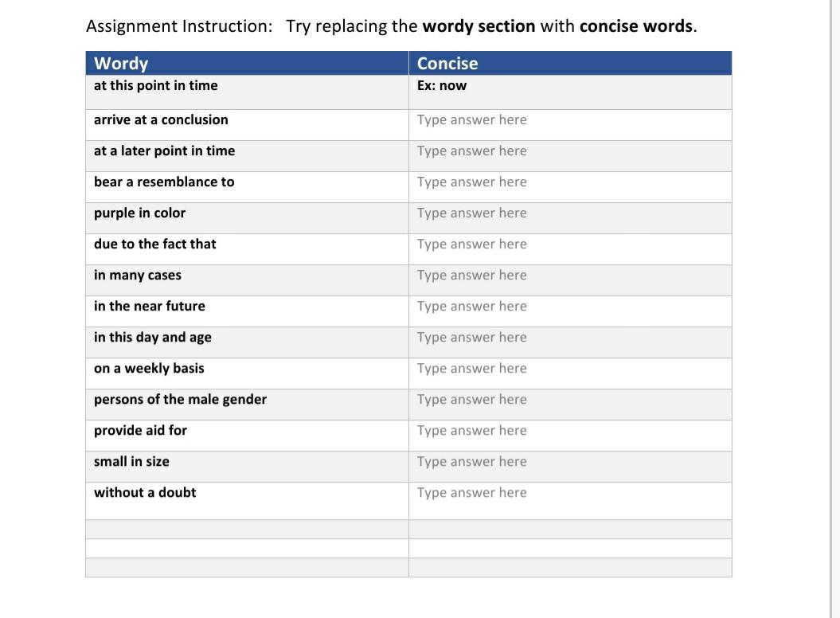This screenshot has width=840, height=618.
Task: Click the answer field for 'purple in color'
Action: tap(570, 218)
